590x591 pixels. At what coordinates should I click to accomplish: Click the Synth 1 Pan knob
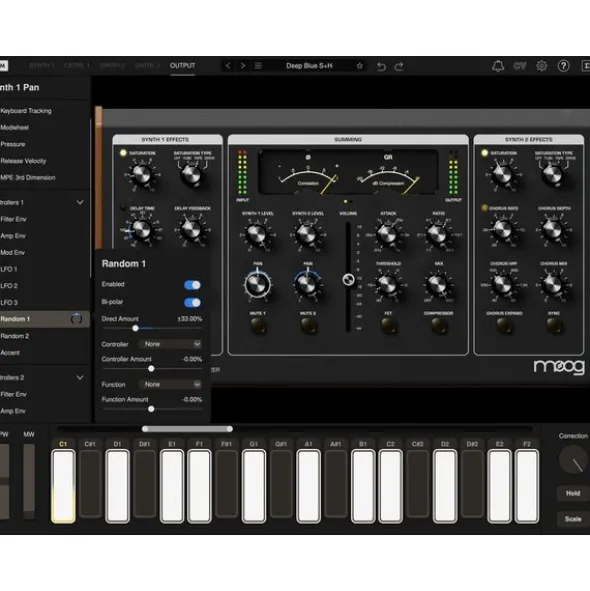(x=257, y=285)
